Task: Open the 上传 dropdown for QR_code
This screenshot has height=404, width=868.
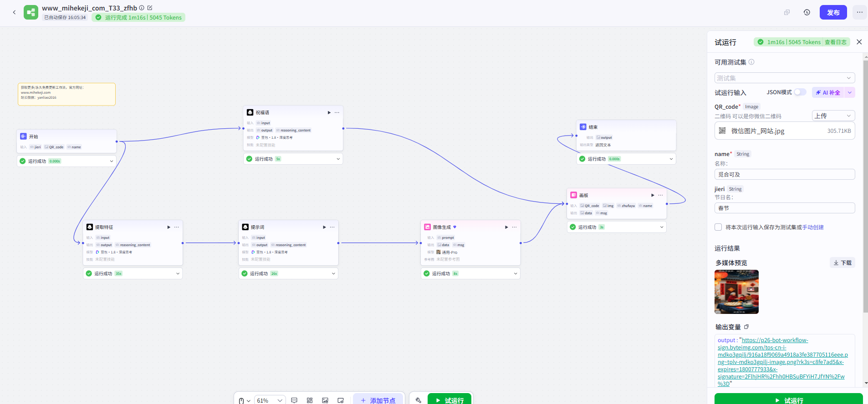Action: (833, 116)
